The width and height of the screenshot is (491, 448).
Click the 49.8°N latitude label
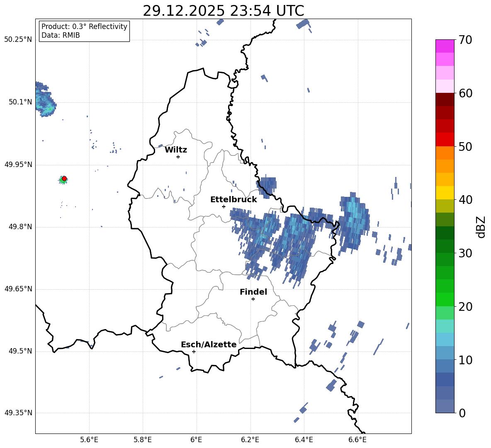pyautogui.click(x=20, y=227)
